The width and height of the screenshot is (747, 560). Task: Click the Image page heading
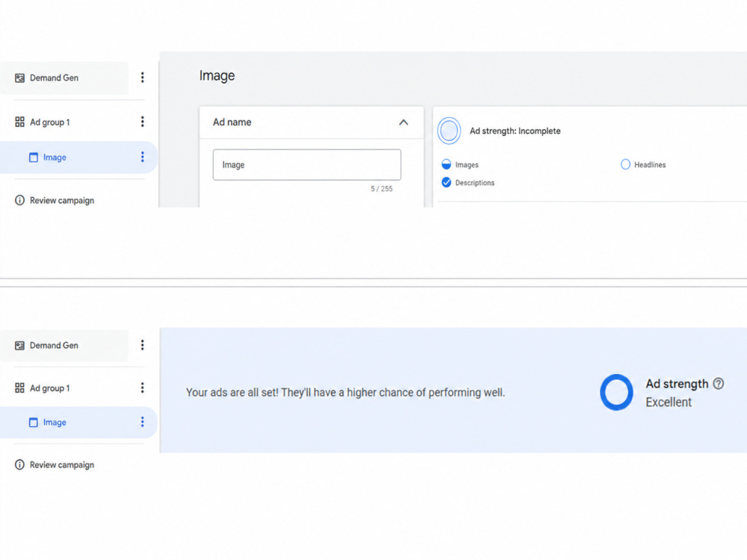pos(217,75)
